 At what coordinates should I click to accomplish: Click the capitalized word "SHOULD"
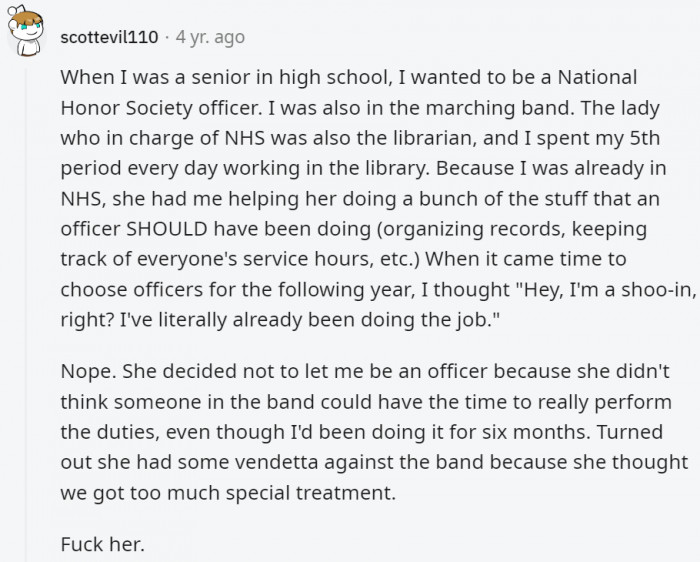point(167,229)
